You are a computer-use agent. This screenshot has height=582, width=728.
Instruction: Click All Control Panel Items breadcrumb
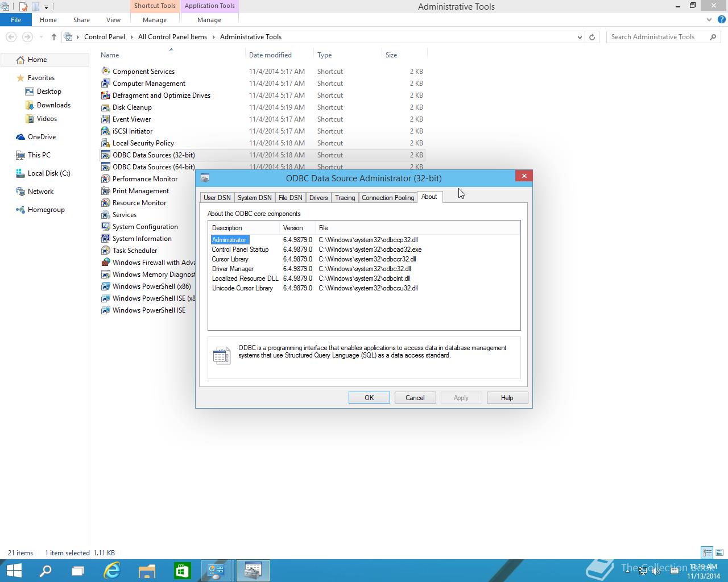coord(172,37)
